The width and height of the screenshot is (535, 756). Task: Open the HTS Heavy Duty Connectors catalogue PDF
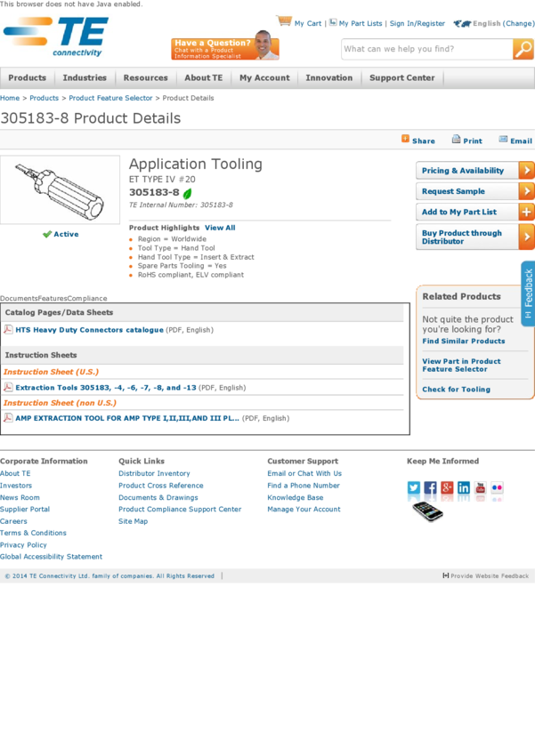point(89,330)
